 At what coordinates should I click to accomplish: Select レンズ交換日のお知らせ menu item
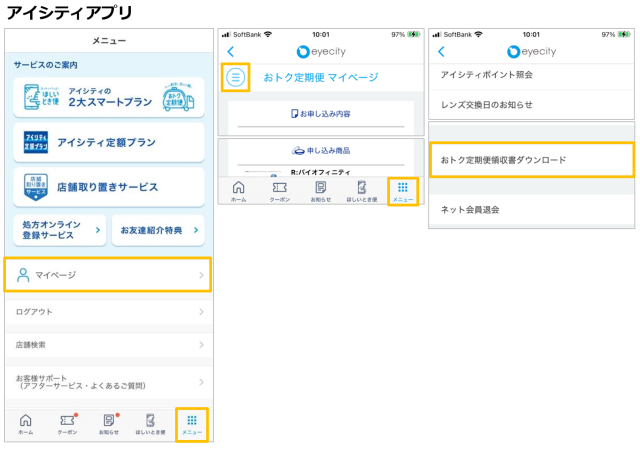tap(531, 104)
